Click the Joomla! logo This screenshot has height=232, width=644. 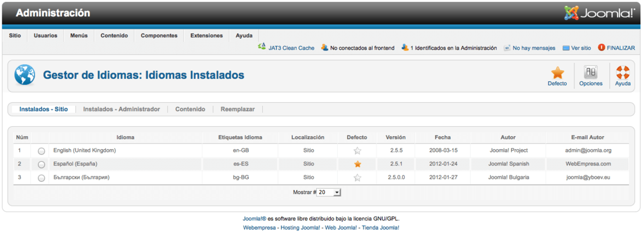coord(600,13)
